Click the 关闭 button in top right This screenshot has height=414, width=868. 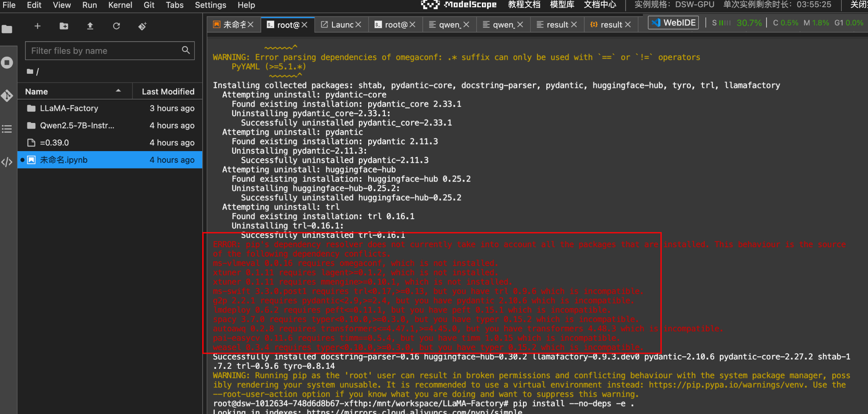pos(859,5)
